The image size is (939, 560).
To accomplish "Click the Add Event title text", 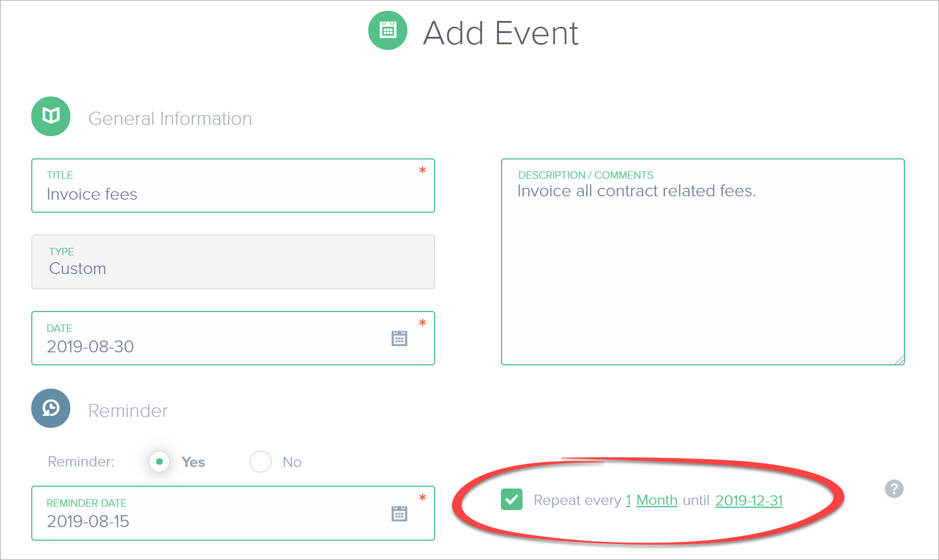I will [x=501, y=33].
